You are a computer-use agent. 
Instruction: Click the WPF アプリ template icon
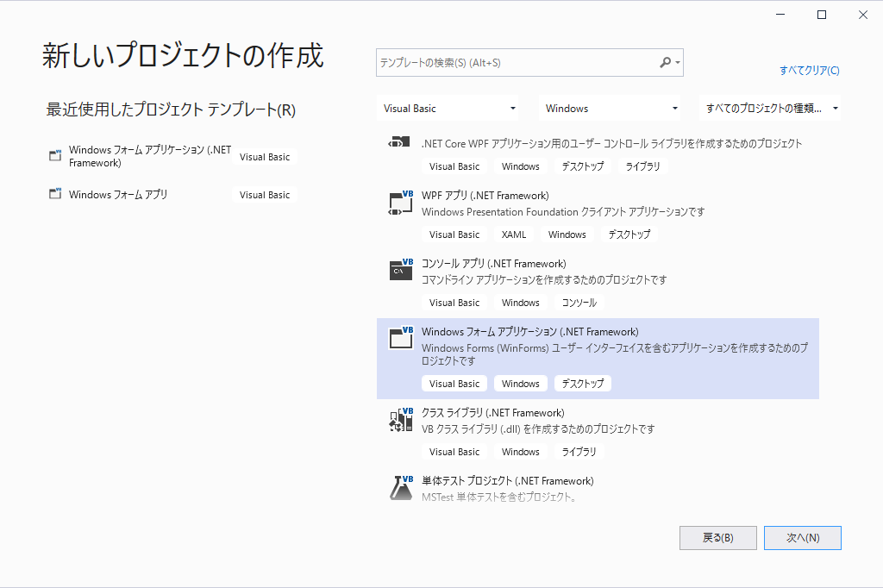(401, 203)
